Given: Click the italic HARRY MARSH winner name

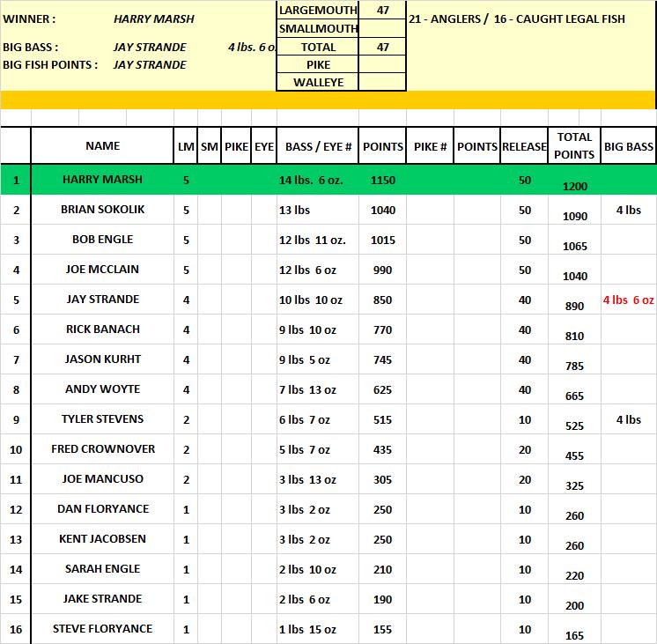Looking at the screenshot, I should 154,19.
